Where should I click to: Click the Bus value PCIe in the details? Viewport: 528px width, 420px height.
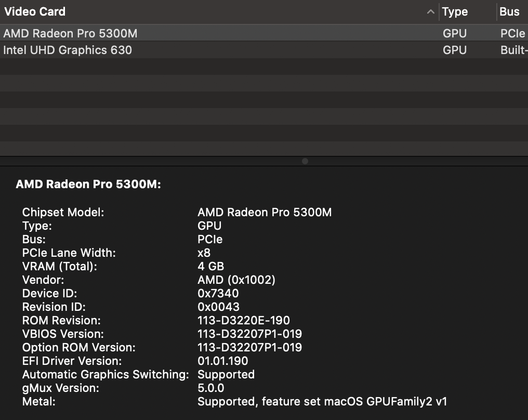click(210, 240)
